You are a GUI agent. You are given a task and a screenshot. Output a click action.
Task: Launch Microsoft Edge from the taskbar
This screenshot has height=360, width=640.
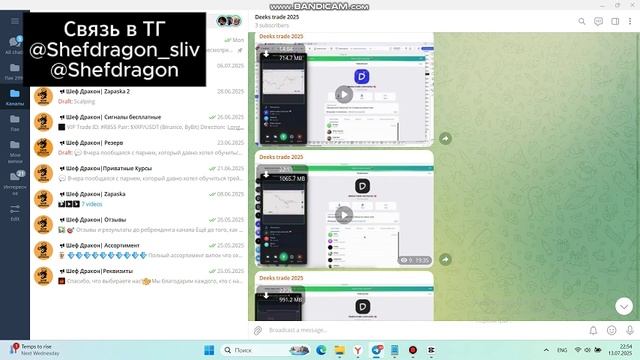coord(321,350)
